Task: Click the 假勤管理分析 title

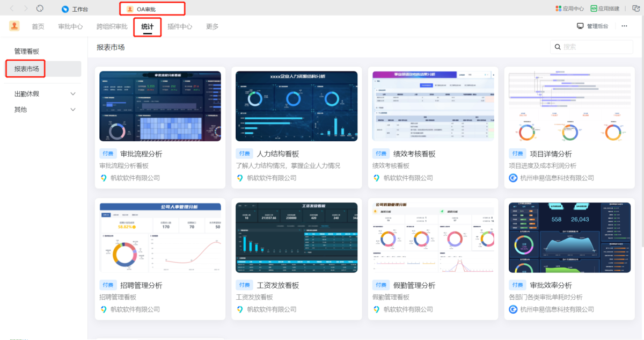Action: coord(414,285)
